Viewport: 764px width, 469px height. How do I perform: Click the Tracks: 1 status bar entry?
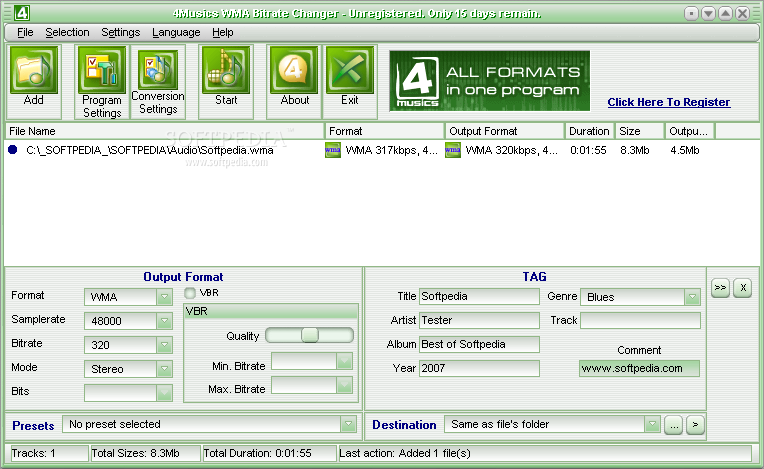point(49,453)
